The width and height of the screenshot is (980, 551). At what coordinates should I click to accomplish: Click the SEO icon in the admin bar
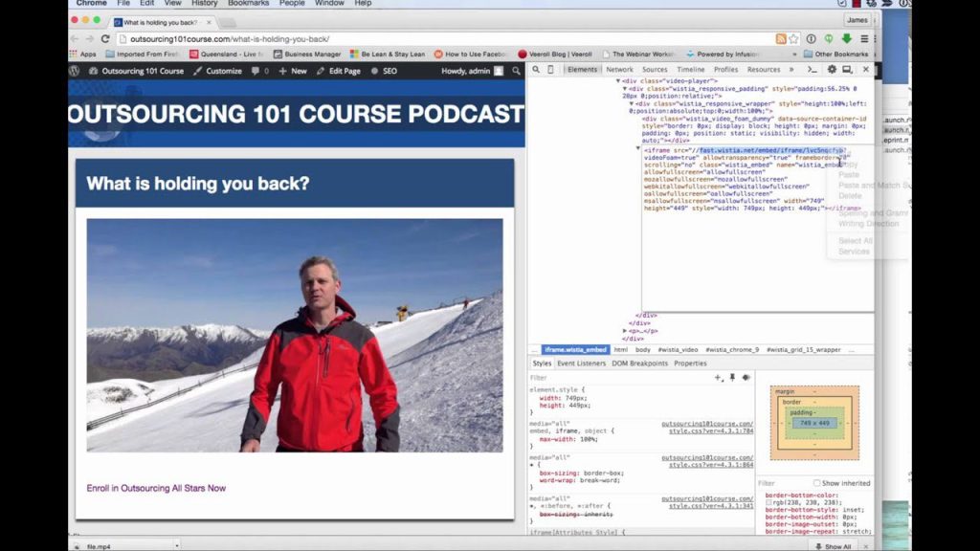(x=374, y=71)
